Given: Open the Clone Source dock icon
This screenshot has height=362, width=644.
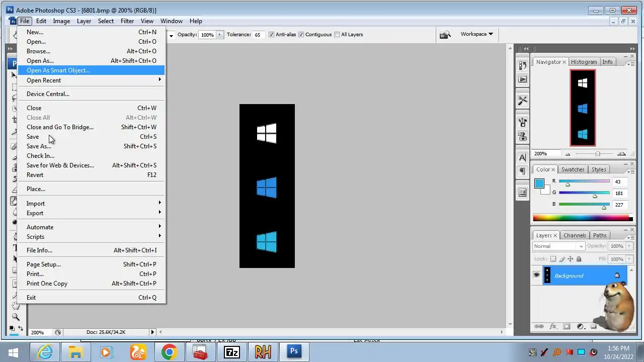Looking at the screenshot, I should click(x=523, y=136).
